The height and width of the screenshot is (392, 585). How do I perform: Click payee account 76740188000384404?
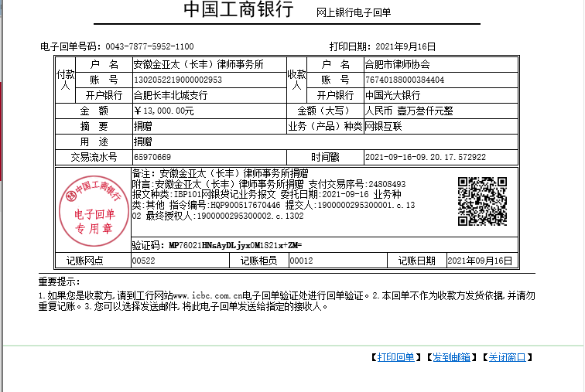[x=405, y=80]
